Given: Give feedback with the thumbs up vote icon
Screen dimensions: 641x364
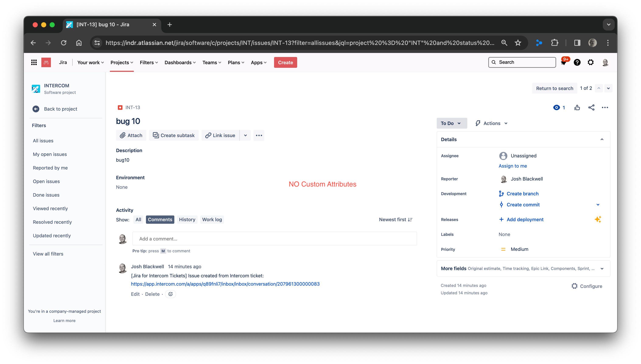Looking at the screenshot, I should (577, 107).
